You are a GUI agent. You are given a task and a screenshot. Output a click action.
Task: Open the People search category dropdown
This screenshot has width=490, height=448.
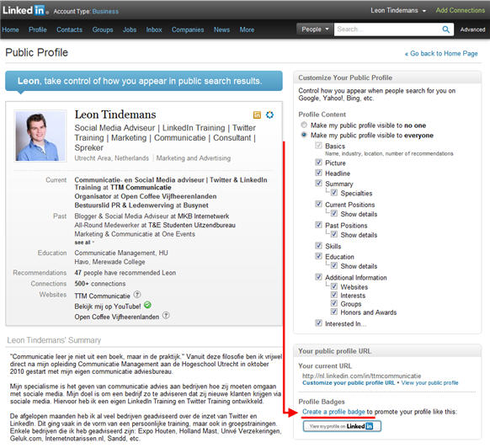point(315,29)
